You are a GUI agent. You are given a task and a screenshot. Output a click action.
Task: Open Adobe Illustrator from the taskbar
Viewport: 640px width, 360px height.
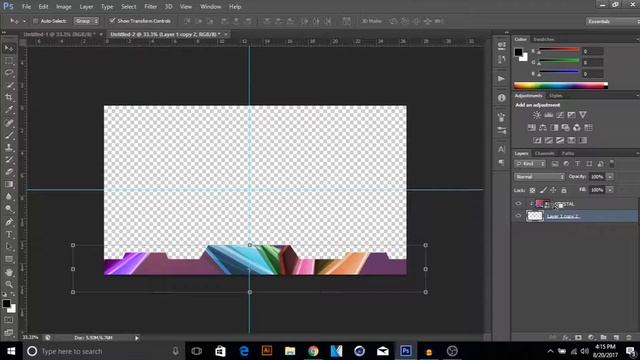[x=267, y=351]
